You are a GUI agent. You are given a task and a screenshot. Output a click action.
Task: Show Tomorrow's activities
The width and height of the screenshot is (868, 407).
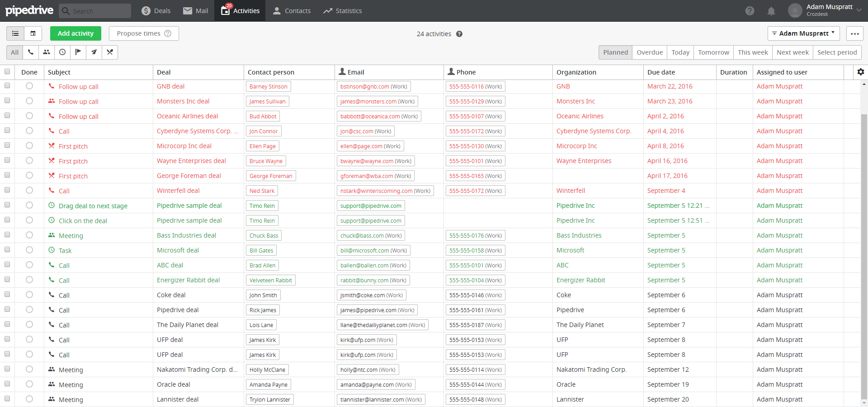[713, 52]
